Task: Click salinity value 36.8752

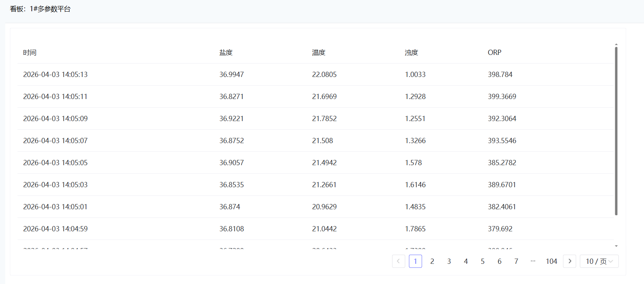Action: point(231,141)
